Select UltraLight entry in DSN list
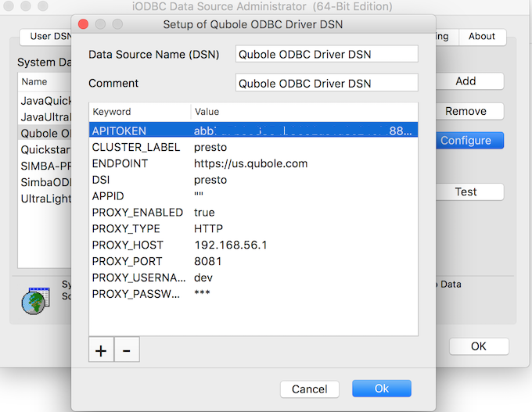This screenshot has height=412, width=532. (x=45, y=199)
